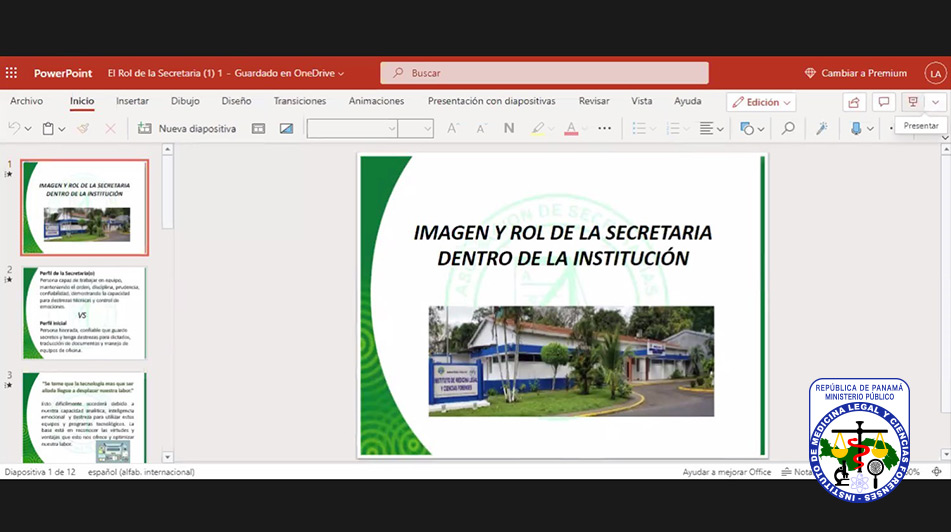The width and height of the screenshot is (951, 532).
Task: Open more font options ellipsis
Action: pos(604,128)
